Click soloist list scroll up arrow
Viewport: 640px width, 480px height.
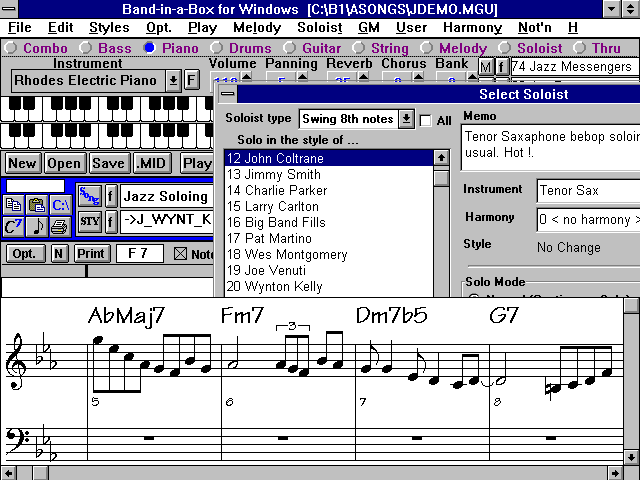[x=441, y=158]
